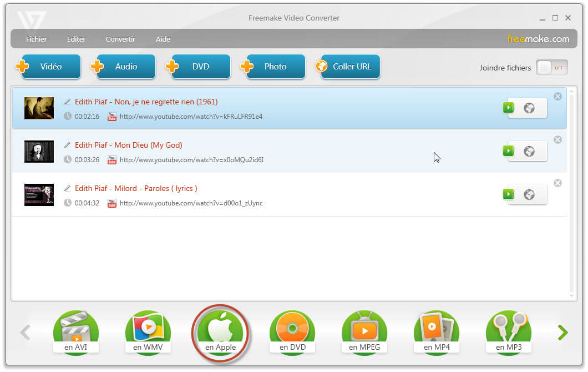Screen dimensions: 588x372
Task: Click the 00:04:32 duration
Action: pos(87,203)
